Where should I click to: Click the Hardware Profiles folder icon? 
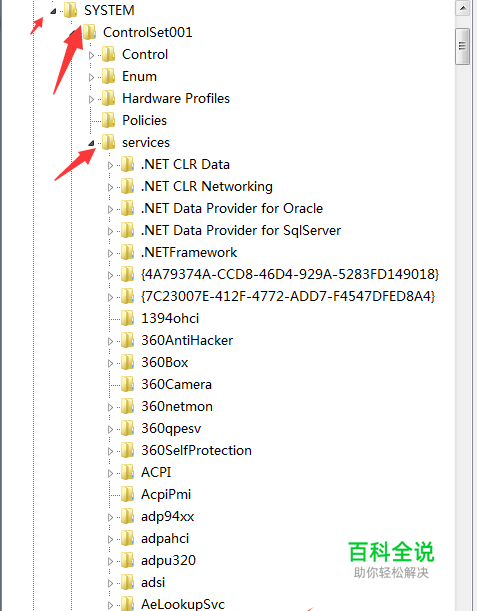pos(108,98)
